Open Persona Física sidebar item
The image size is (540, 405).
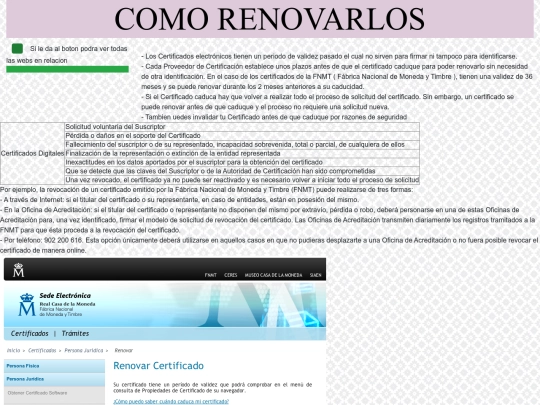pyautogui.click(x=54, y=366)
